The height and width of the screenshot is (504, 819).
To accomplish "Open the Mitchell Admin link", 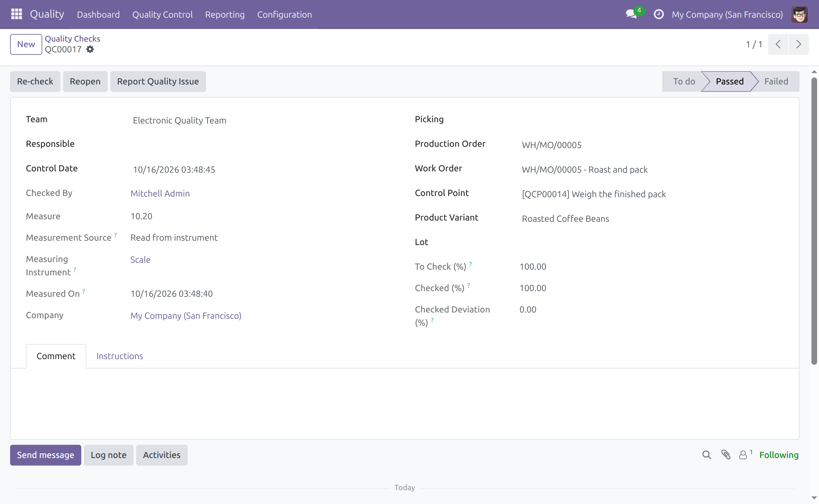I will 160,193.
